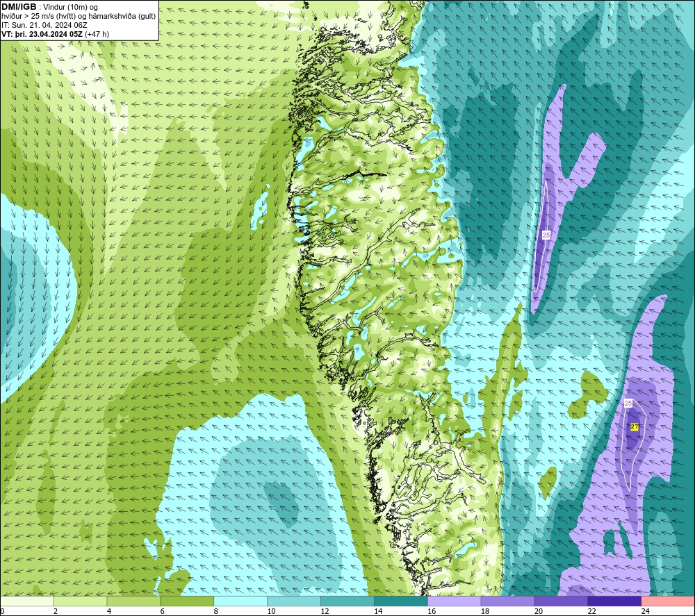This screenshot has height=616, width=695.
Task: Click the 18–20 m/s purple swatch
Action: [x=507, y=601]
